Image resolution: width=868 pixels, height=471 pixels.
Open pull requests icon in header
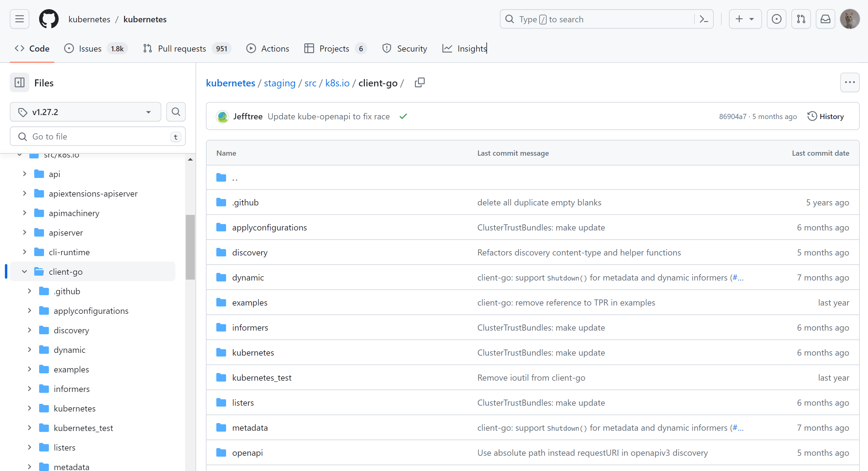801,19
